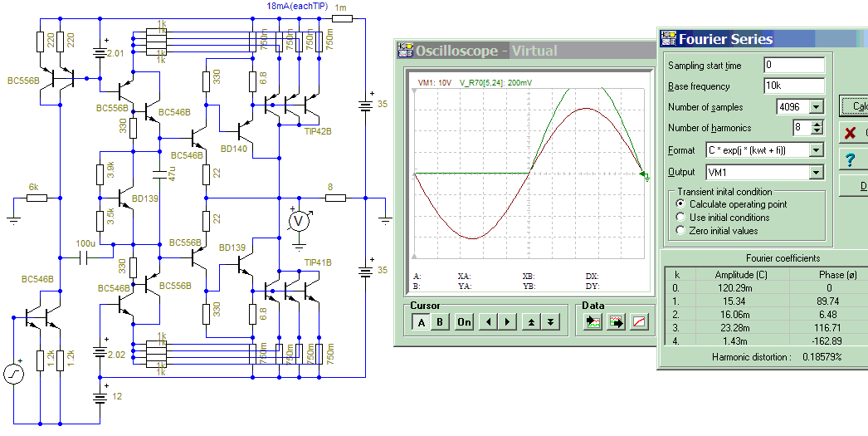868x436 pixels.
Task: Click the TIP41B transistor label
Action: (317, 262)
